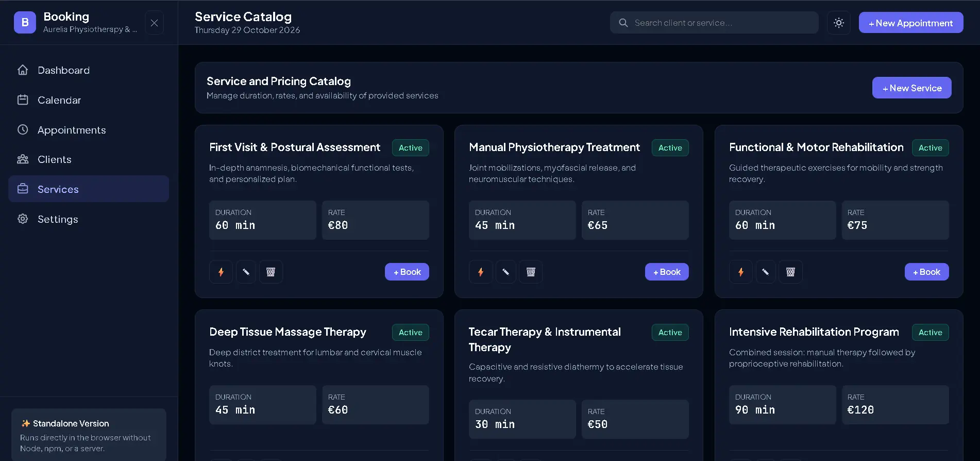Close the sidebar with the X button
Viewport: 980px width, 461px height.
pos(154,23)
